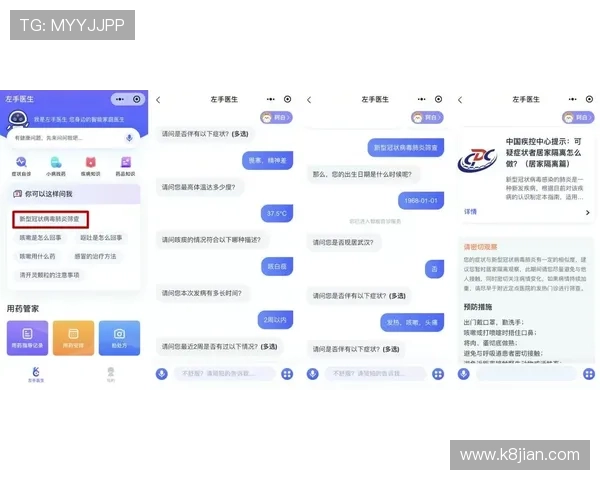Viewport: 600px width, 480px height.
Task: Tap the 37.5°C answer bubble
Action: click(277, 213)
